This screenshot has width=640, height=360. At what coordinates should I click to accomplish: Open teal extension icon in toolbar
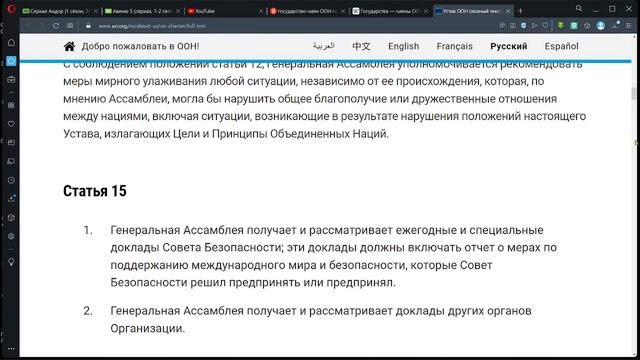coord(574,26)
